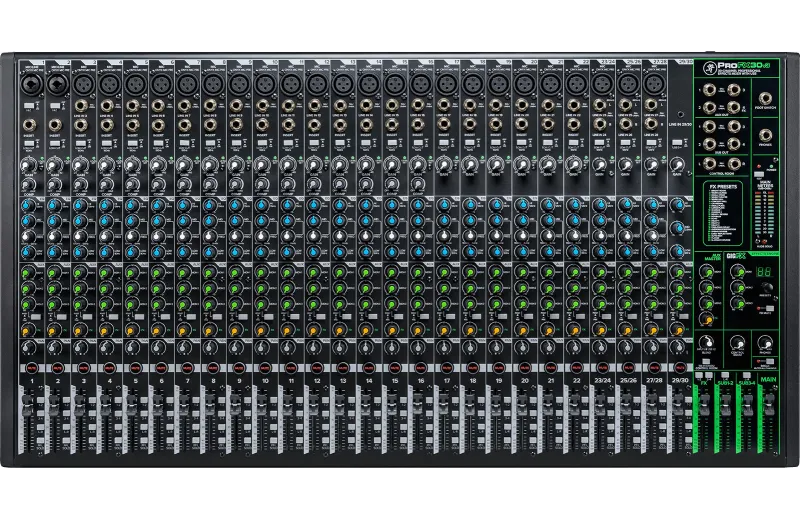Click the channel 3 XLR mic input
This screenshot has width=800, height=520.
(x=83, y=84)
